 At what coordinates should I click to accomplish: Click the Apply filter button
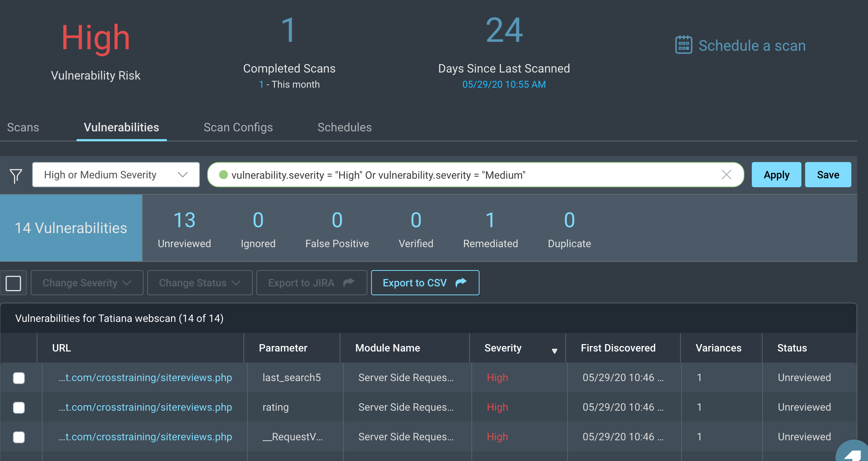[x=776, y=175]
